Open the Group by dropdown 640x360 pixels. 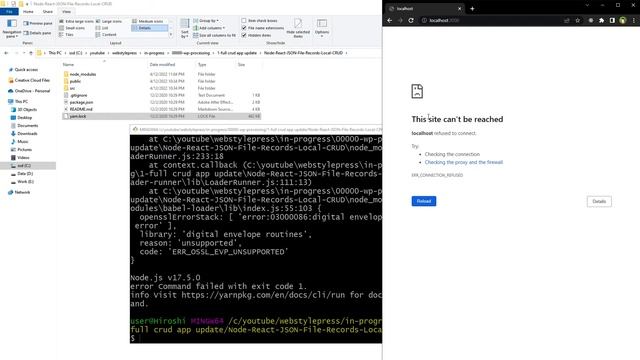[x=206, y=21]
